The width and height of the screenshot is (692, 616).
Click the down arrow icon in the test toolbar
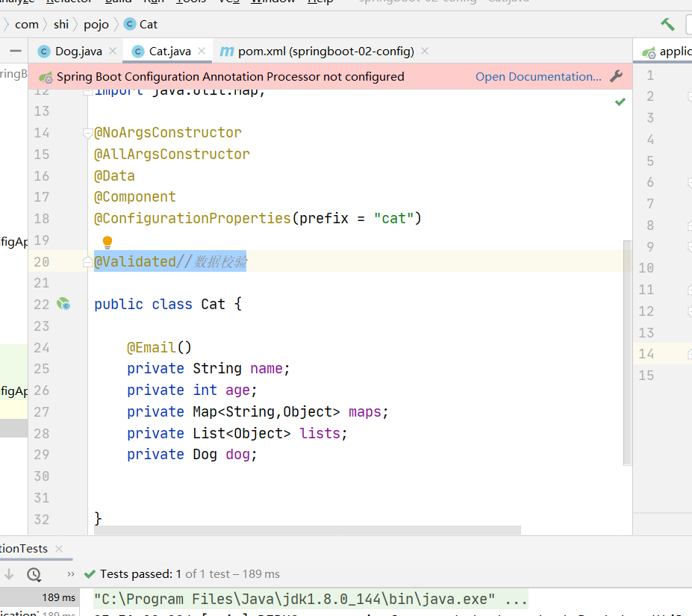[x=9, y=574]
